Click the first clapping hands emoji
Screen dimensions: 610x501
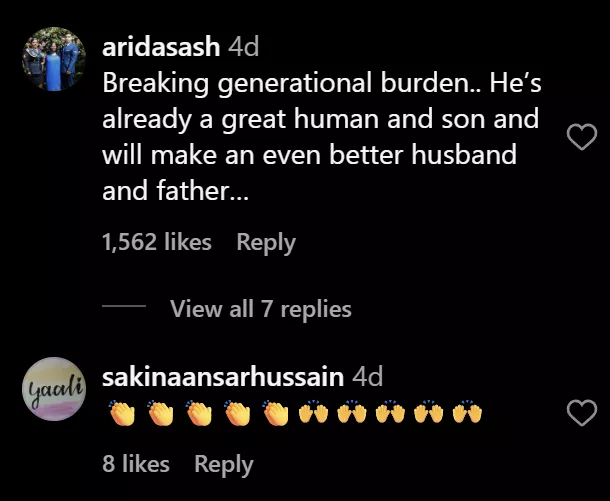click(x=122, y=413)
